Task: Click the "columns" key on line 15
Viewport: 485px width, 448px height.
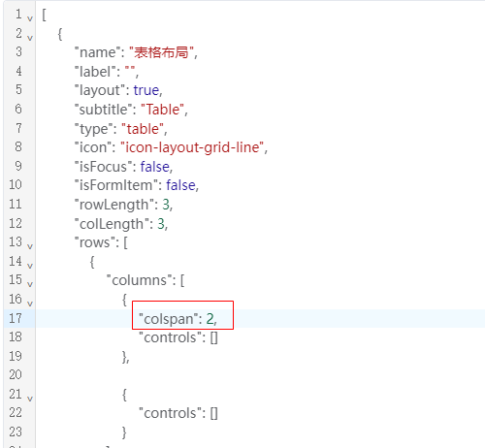Action: (139, 280)
